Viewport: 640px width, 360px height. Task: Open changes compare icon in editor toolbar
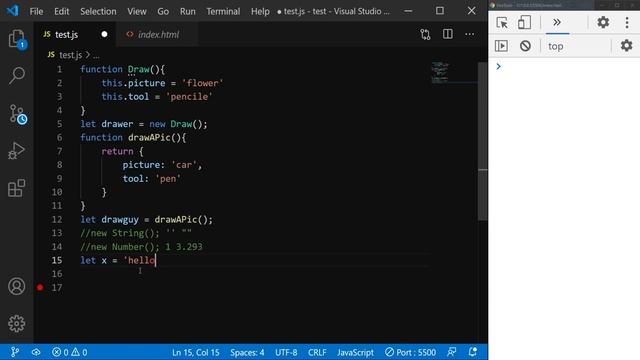point(425,34)
